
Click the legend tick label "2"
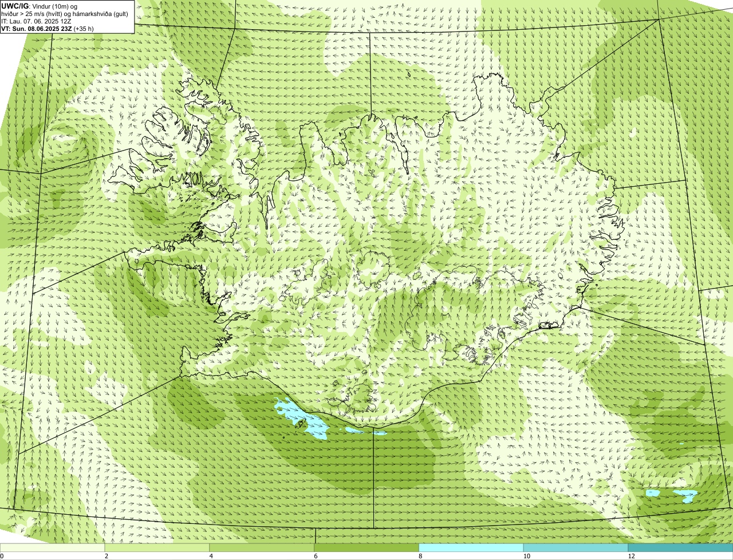pyautogui.click(x=107, y=556)
